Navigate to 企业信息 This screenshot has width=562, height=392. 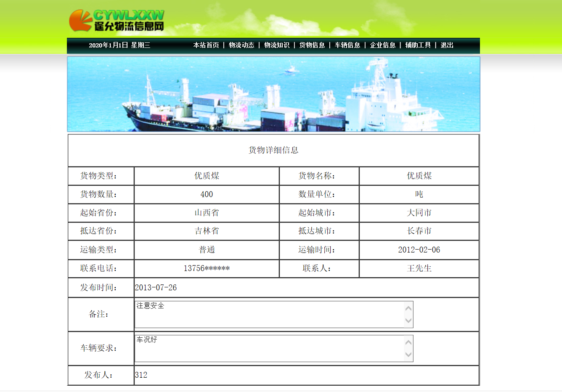[383, 45]
